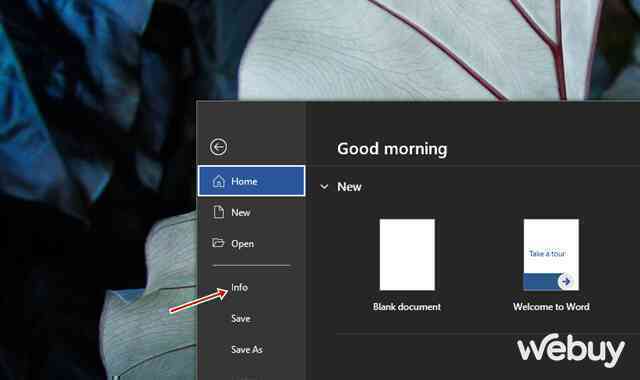Viewport: 640px width, 380px height.
Task: Select Save in the sidebar
Action: 241,318
